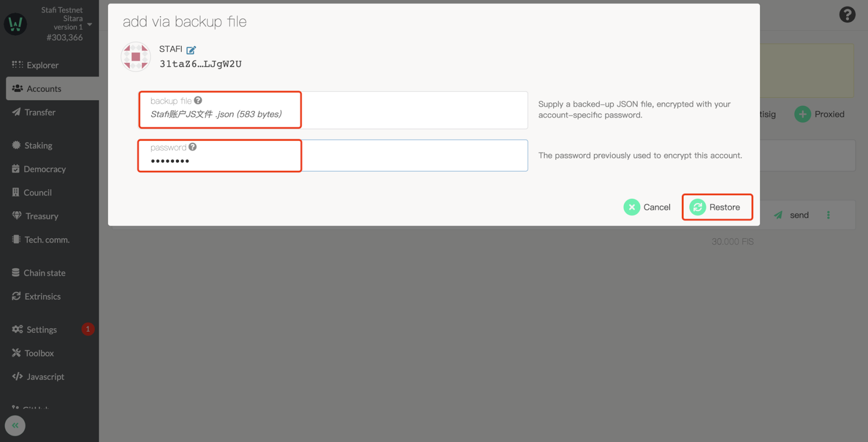Expand the Stafi Testnet network selector
The height and width of the screenshot is (442, 868).
90,24
